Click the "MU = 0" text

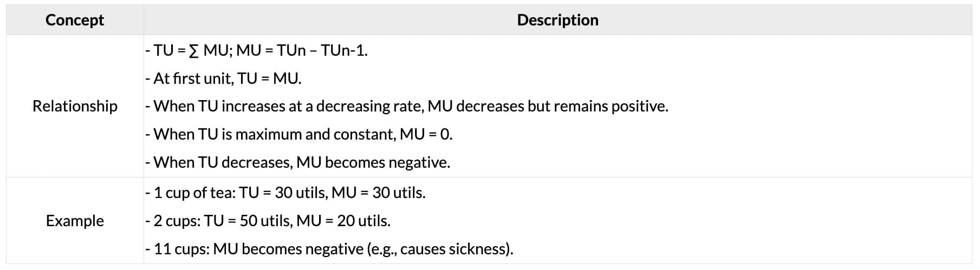[x=425, y=134]
